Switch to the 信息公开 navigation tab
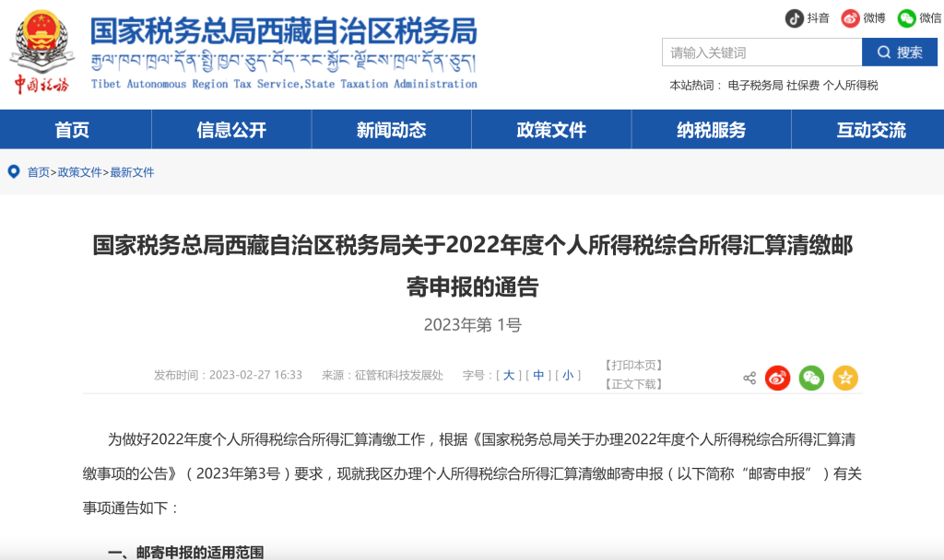 (x=231, y=130)
